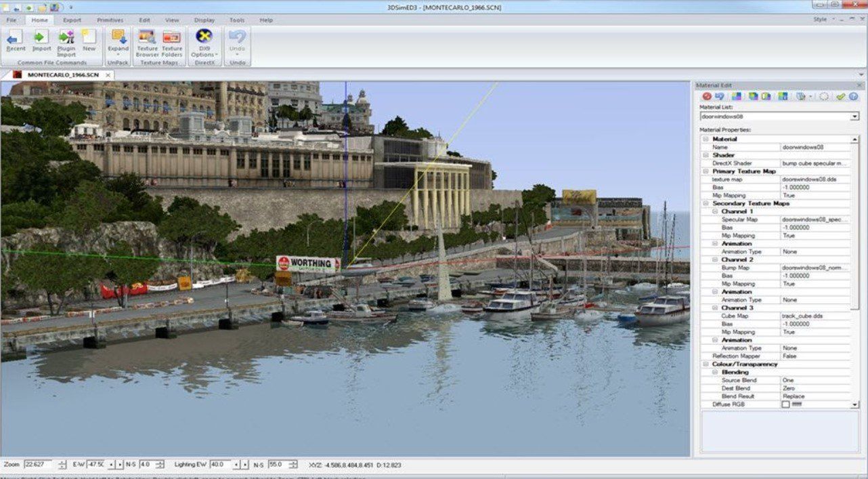
Task: Collapse the Shader property group
Action: coord(705,155)
